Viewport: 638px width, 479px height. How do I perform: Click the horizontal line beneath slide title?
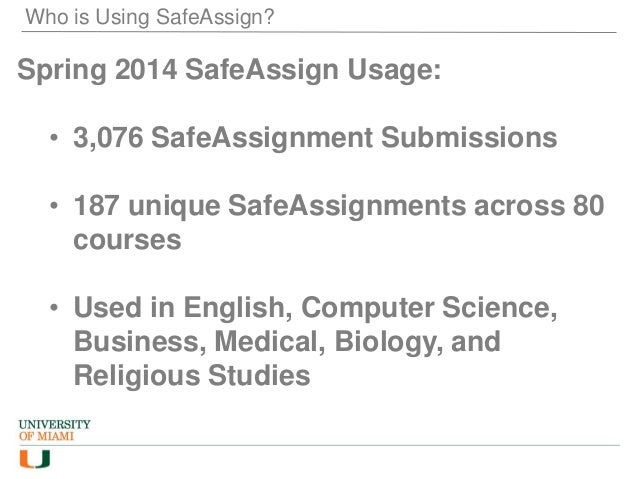click(319, 32)
